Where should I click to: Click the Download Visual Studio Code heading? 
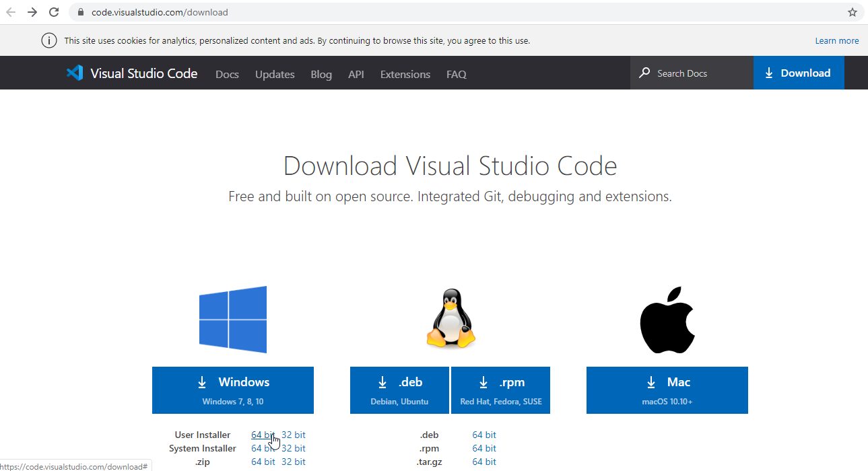pyautogui.click(x=450, y=166)
